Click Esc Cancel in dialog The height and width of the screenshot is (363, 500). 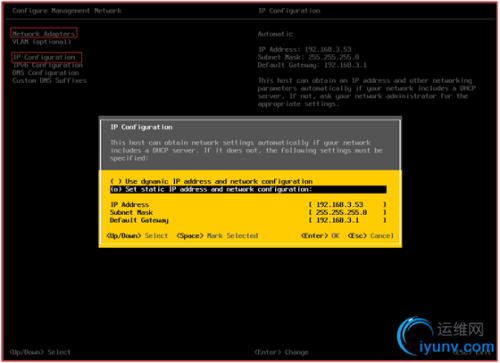pyautogui.click(x=371, y=236)
